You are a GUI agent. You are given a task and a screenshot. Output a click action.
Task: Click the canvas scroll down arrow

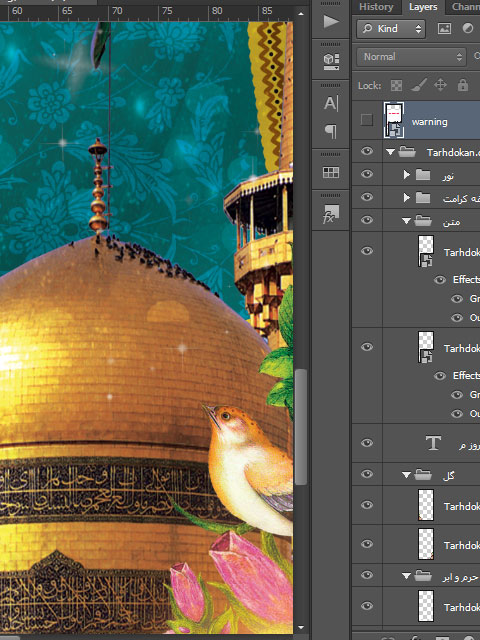tap(301, 627)
